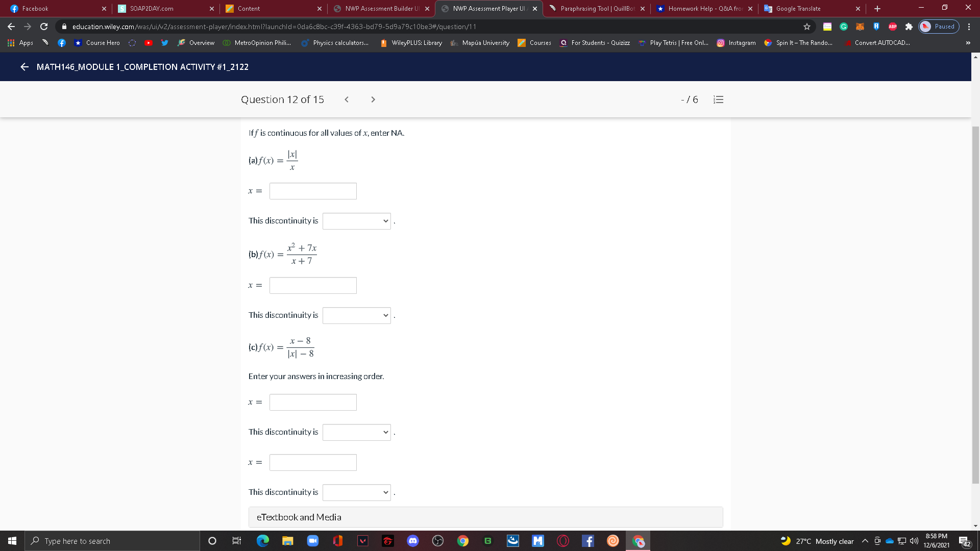Open Microsoft Edge from the taskbar
The height and width of the screenshot is (551, 980).
[263, 541]
